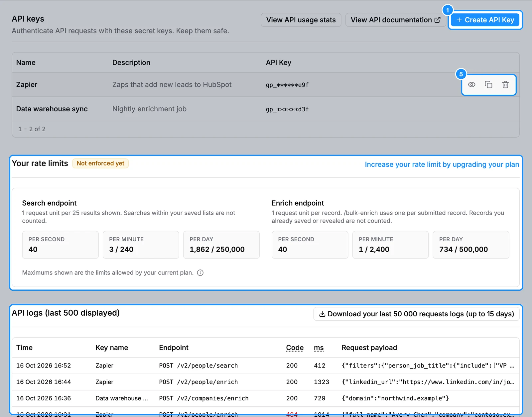The image size is (532, 417).
Task: Click the Request payload column header
Action: [x=369, y=348]
